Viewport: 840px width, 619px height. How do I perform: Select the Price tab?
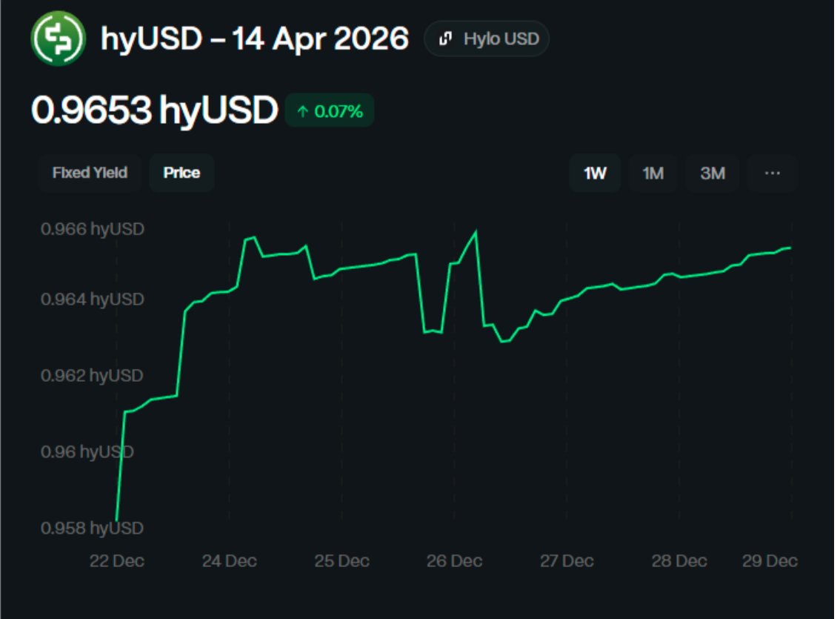(181, 173)
